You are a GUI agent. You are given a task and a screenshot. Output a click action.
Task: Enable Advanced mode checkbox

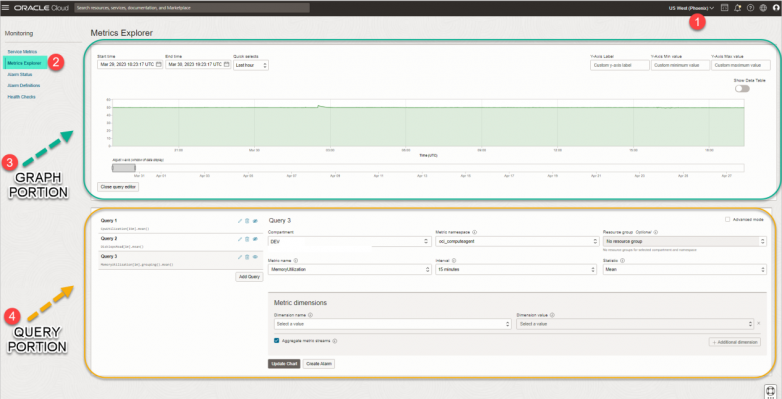point(728,219)
